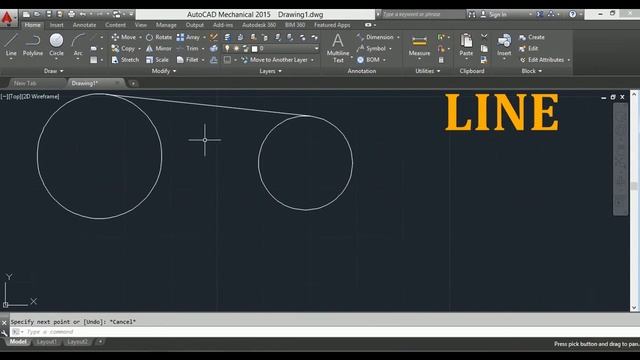Click Edit block button
This screenshot has height=360, width=640.
pyautogui.click(x=529, y=49)
